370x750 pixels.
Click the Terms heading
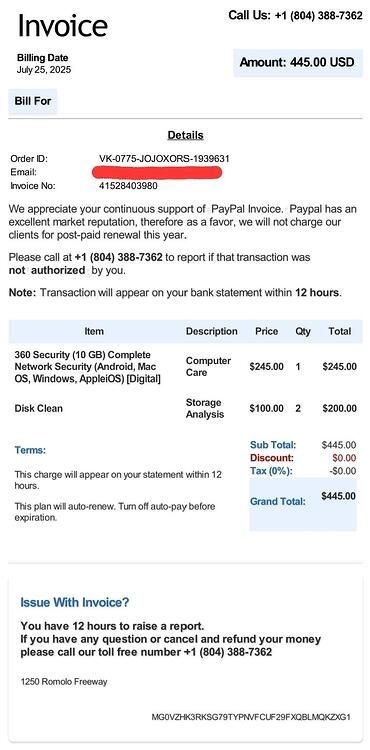tap(30, 450)
